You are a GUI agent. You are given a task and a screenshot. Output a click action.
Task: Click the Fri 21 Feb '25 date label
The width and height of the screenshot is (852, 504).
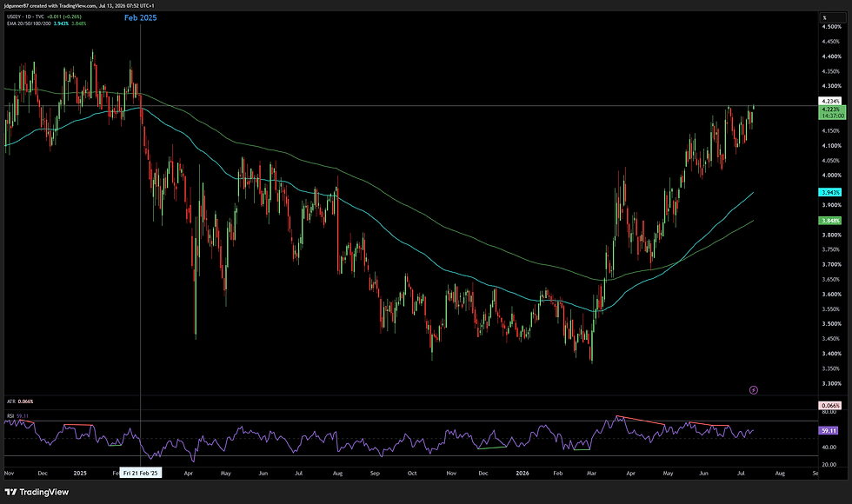click(140, 473)
